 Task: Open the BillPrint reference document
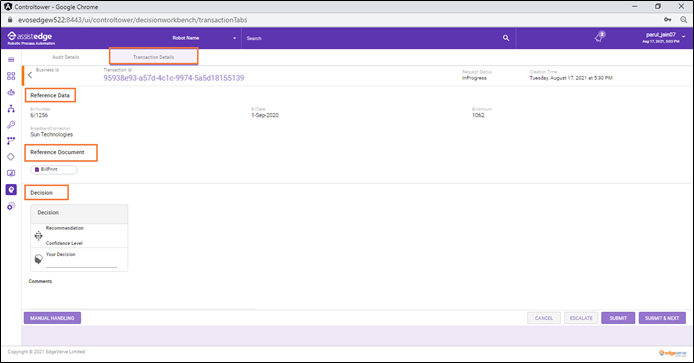[54, 170]
